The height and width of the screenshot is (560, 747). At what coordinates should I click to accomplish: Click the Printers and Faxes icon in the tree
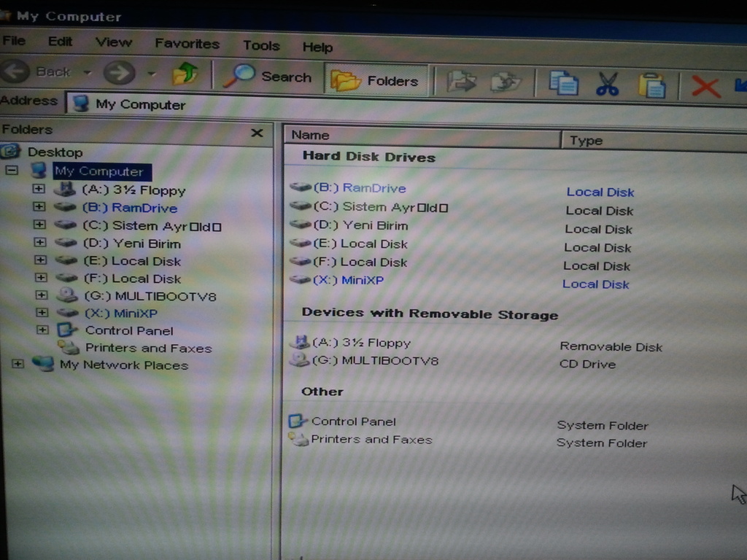(x=69, y=347)
